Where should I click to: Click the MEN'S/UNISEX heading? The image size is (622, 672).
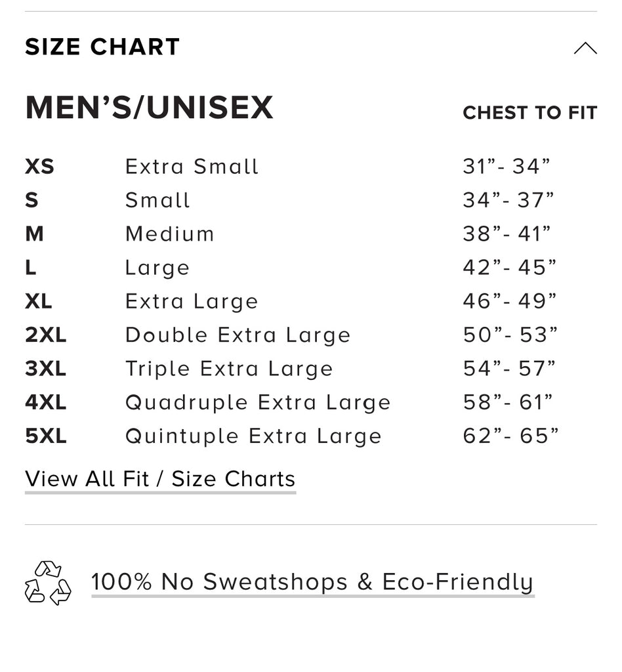click(149, 108)
